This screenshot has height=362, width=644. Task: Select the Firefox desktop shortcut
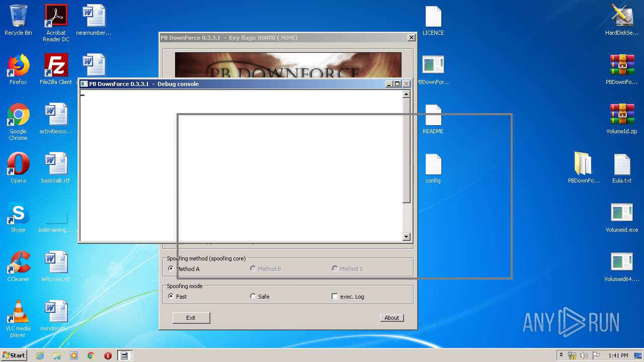tap(18, 69)
